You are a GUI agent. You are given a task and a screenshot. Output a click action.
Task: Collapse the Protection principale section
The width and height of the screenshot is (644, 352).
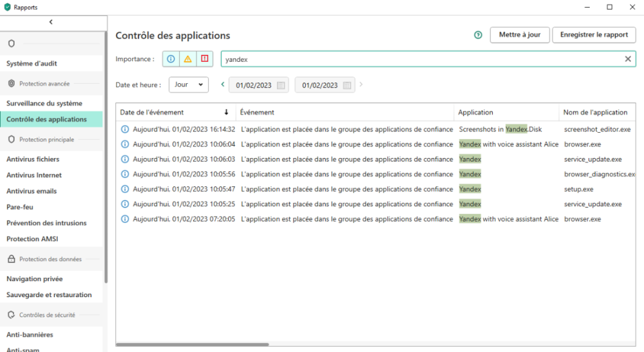pos(46,139)
